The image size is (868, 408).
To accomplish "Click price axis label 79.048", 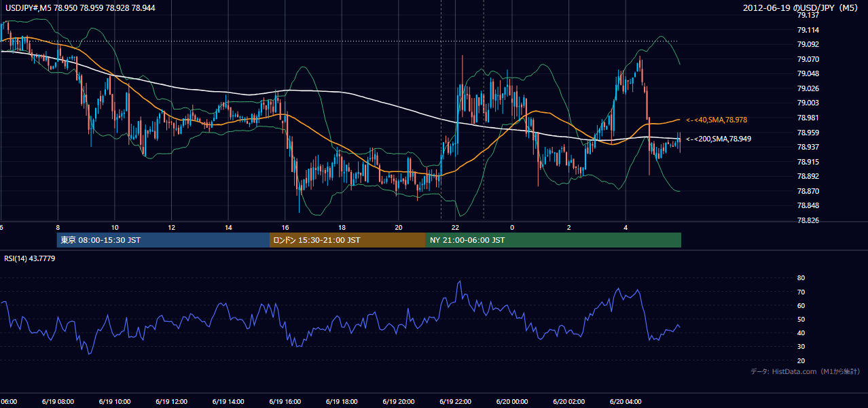I will click(808, 73).
